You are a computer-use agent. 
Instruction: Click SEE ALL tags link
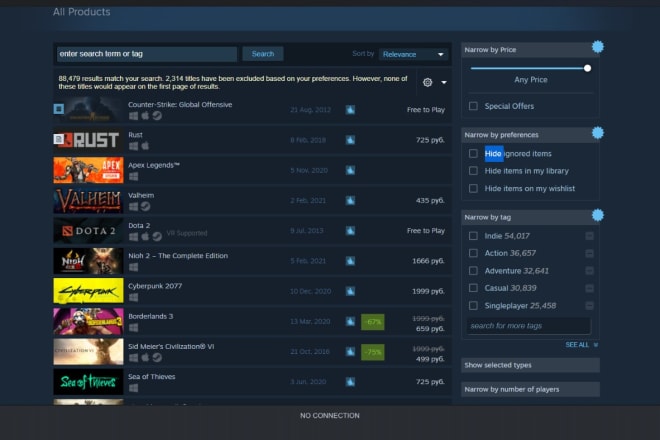click(581, 345)
